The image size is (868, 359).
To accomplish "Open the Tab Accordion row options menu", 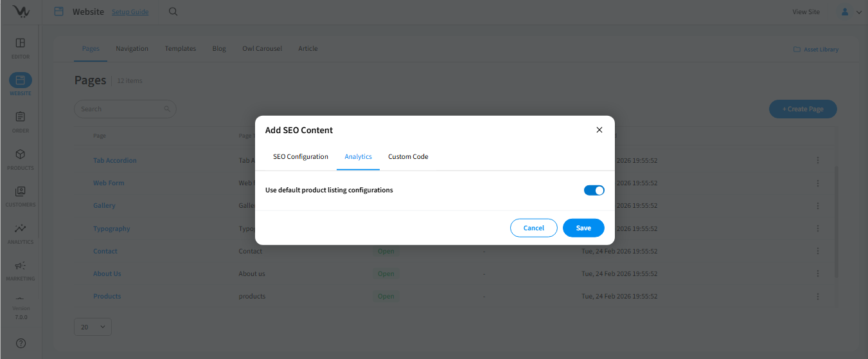I will [817, 160].
